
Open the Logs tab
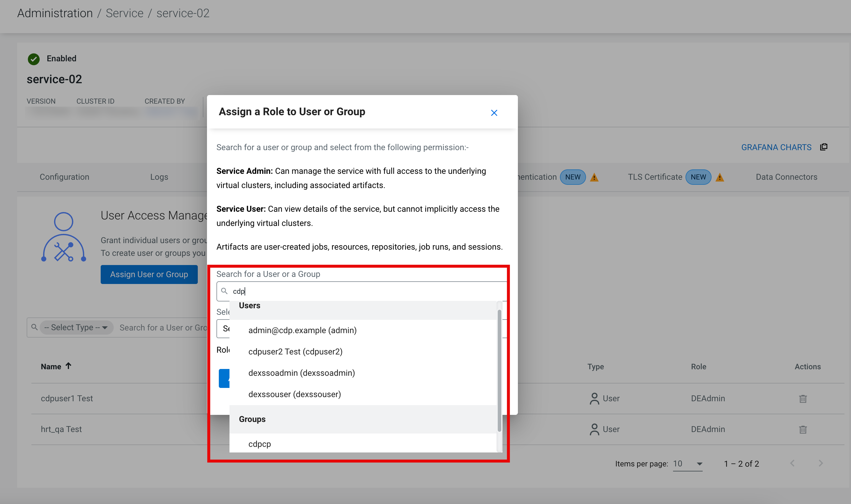(159, 177)
